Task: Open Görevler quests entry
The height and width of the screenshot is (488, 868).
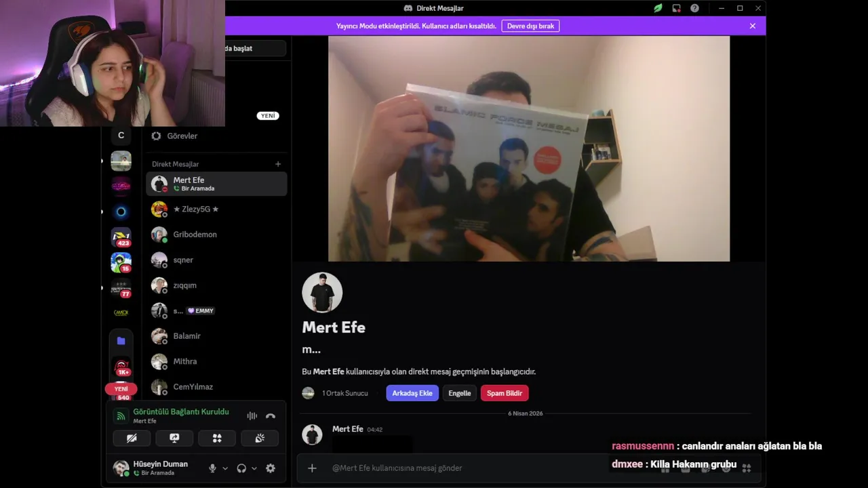Action: coord(216,136)
